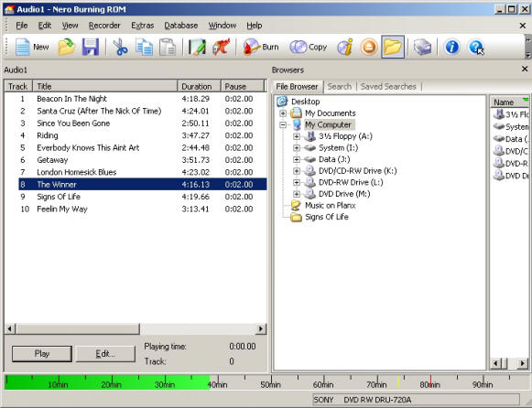Open the File menu
Viewport: 532px width, 408px height.
(22, 26)
